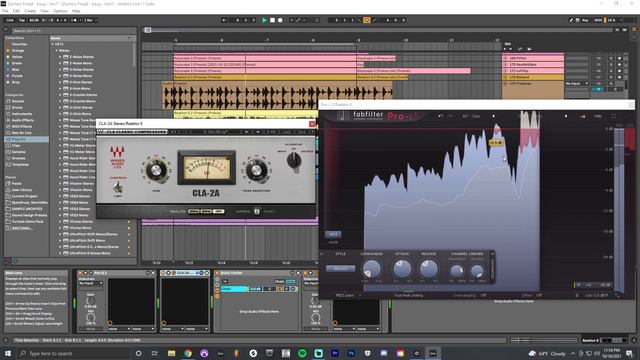
Task: Click the undo arrow in Pro-L 2 header
Action: pos(440,116)
